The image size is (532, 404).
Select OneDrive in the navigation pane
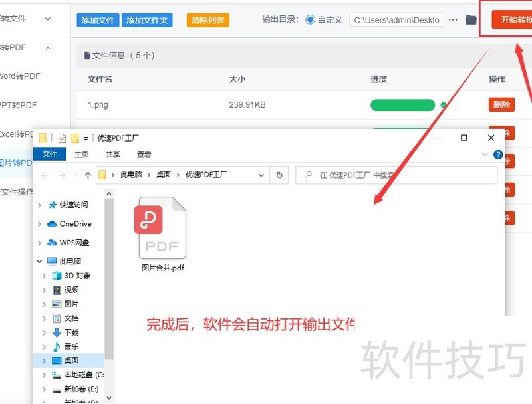75,224
